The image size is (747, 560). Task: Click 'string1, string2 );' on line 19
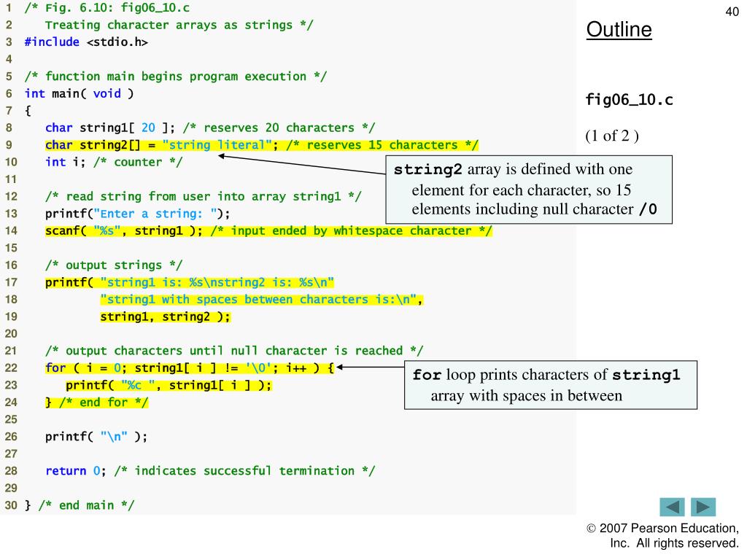pyautogui.click(x=165, y=316)
